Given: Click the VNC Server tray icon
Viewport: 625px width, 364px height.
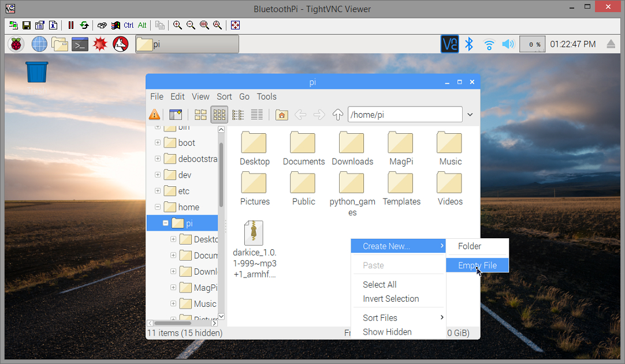Looking at the screenshot, I should tap(449, 44).
